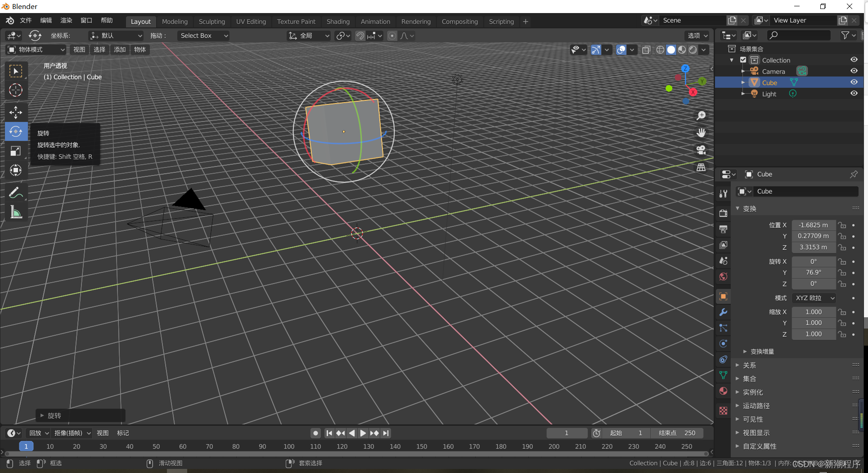Screen dimensions: 868x473
Task: Toggle camera view with the camera icon
Action: [x=701, y=150]
